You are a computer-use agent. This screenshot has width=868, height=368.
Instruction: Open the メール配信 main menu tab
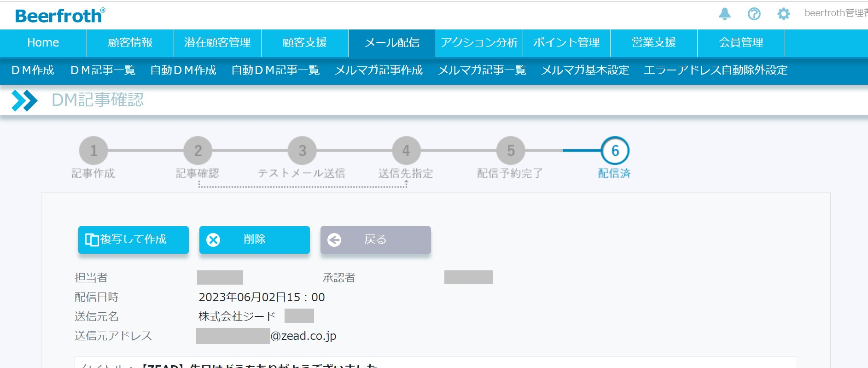click(x=392, y=43)
